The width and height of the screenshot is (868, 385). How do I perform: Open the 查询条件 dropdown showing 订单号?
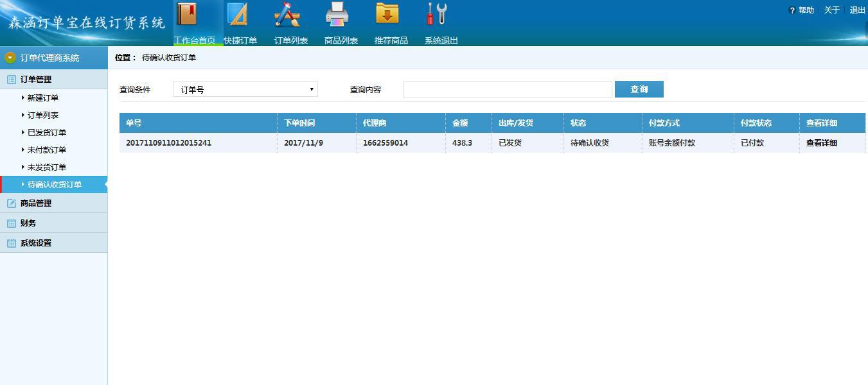pyautogui.click(x=245, y=89)
